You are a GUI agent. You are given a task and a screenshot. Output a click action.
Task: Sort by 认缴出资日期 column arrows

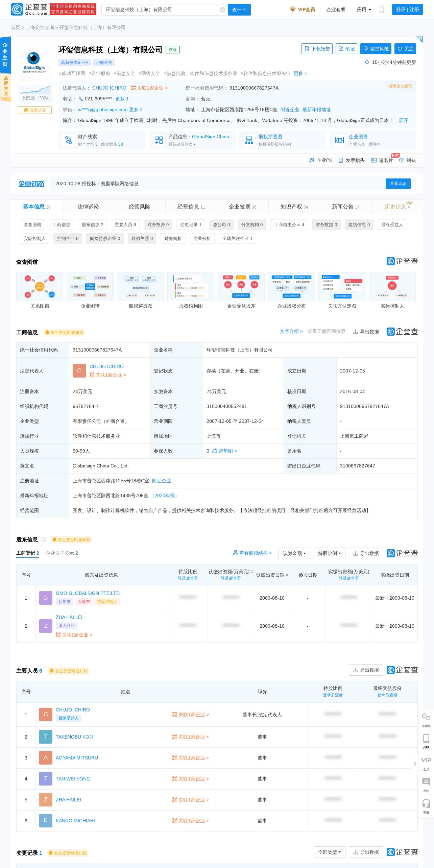tap(287, 575)
